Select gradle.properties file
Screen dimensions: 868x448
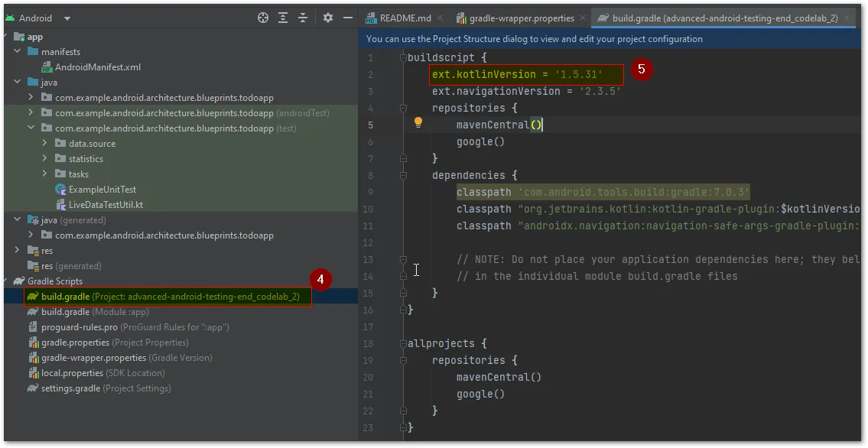115,342
